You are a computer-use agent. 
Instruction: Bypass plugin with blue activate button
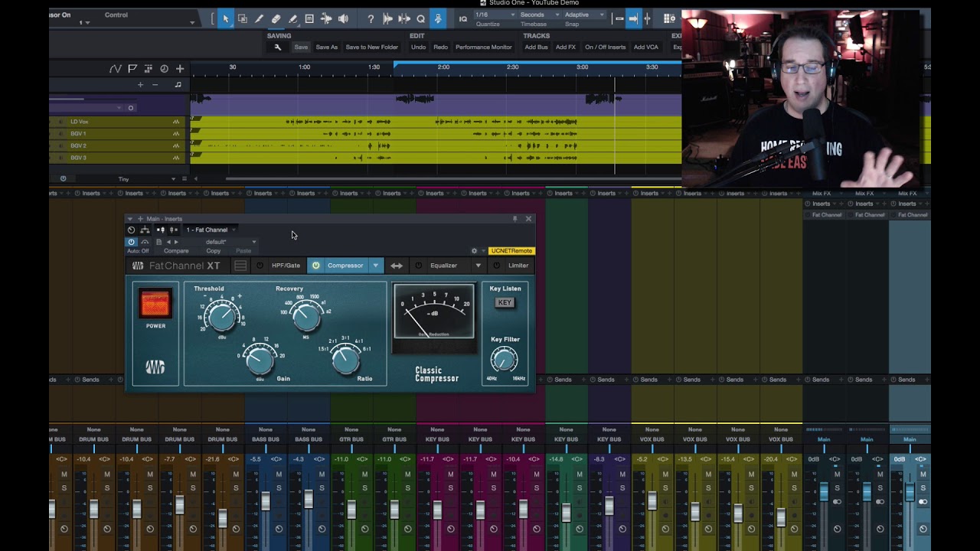click(x=131, y=242)
